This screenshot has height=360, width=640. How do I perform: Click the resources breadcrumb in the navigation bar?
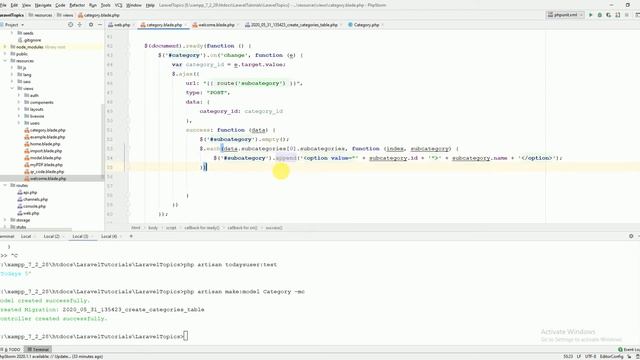pos(40,15)
